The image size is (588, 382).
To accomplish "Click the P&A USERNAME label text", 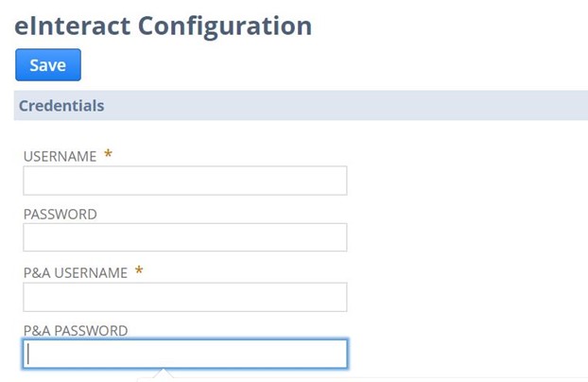I will pyautogui.click(x=76, y=273).
